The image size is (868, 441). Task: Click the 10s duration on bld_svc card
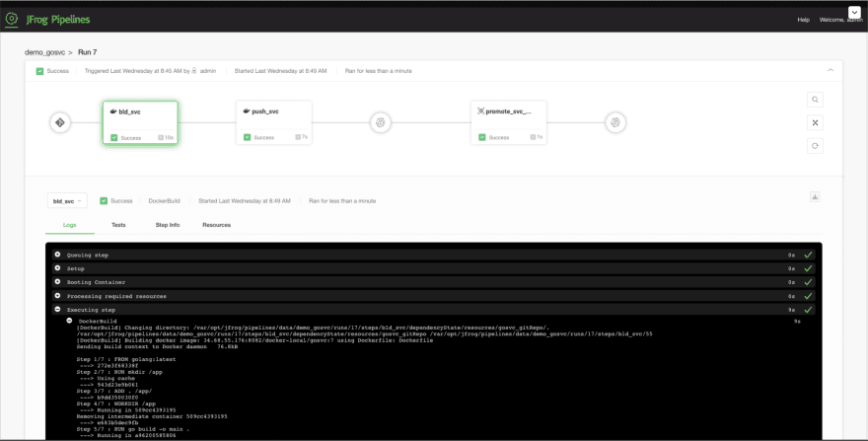point(166,137)
